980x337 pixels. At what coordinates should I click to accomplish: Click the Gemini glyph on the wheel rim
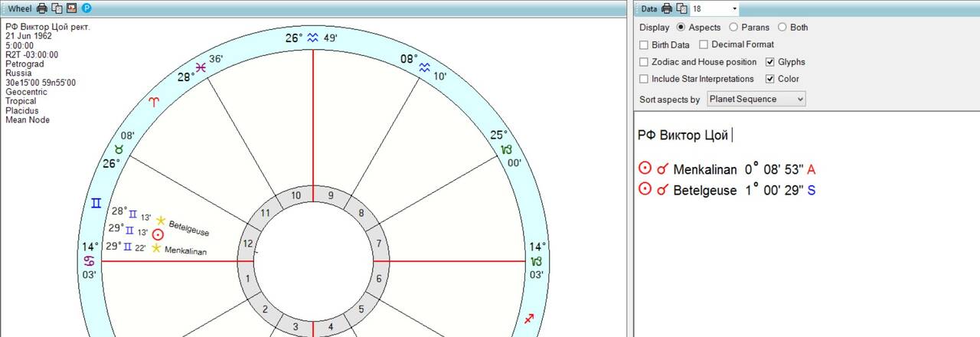(96, 203)
